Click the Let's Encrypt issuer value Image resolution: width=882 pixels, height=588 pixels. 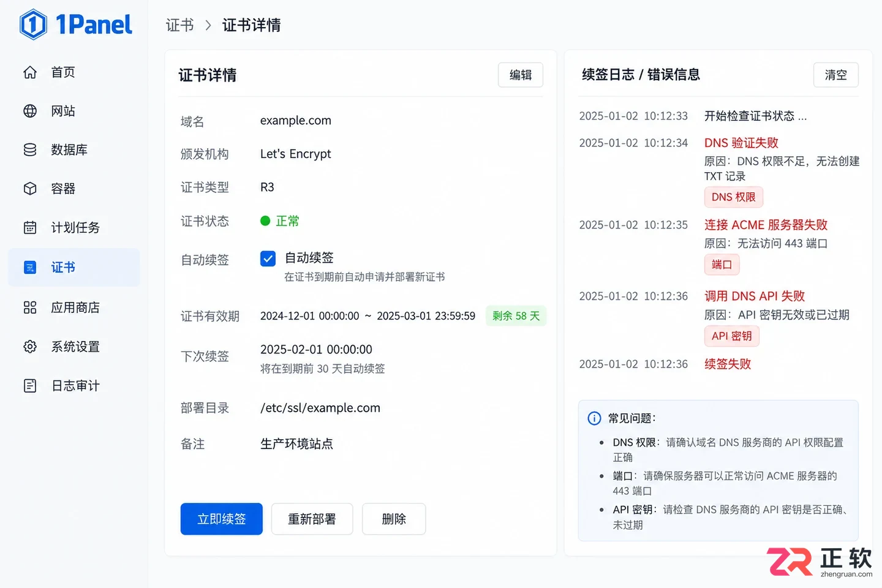pyautogui.click(x=296, y=154)
